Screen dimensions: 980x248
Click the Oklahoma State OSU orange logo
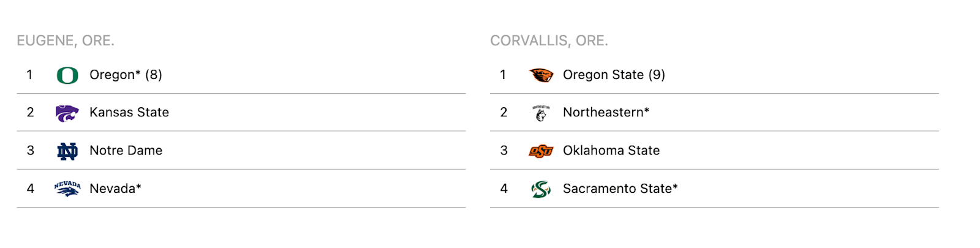(541, 151)
